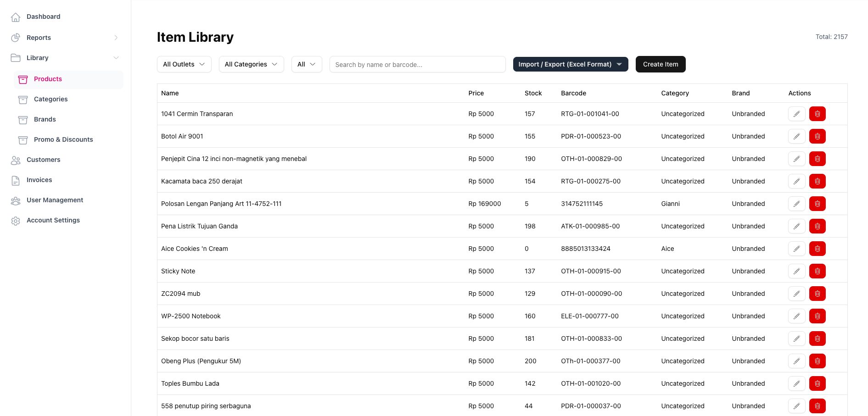
Task: Click the Dashboard home icon
Action: pos(16,17)
